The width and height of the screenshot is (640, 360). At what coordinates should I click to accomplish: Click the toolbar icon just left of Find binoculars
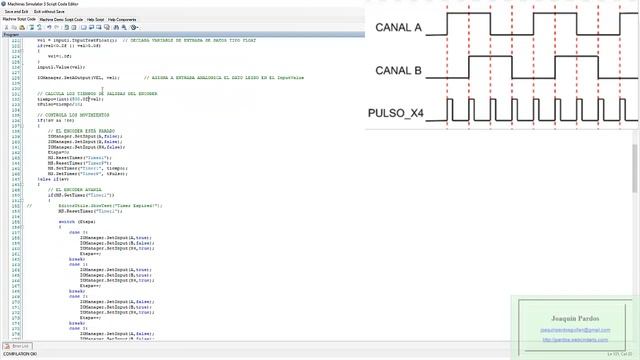107,27
